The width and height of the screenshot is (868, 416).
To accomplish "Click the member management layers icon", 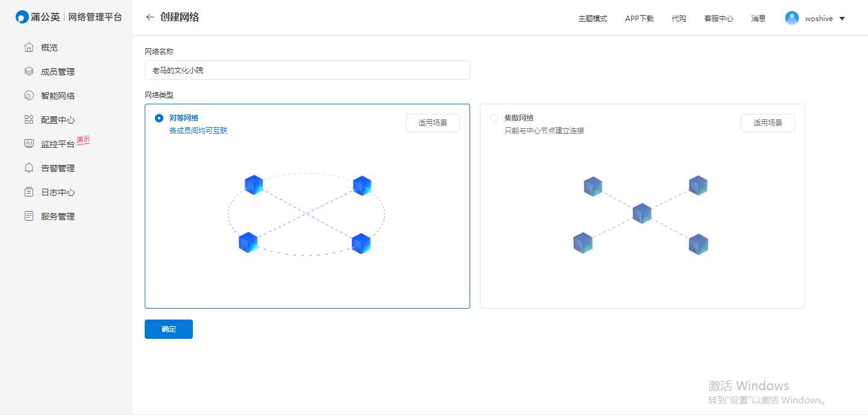I will [x=28, y=72].
